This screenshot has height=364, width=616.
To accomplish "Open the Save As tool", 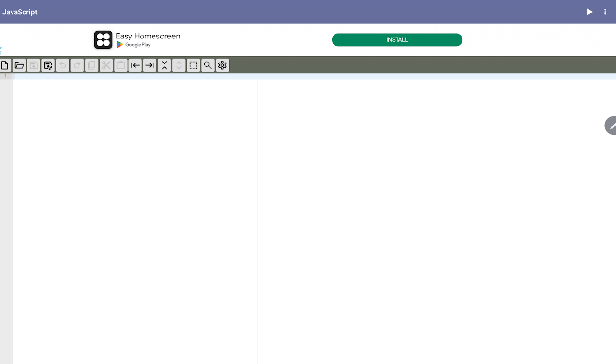I will [48, 65].
